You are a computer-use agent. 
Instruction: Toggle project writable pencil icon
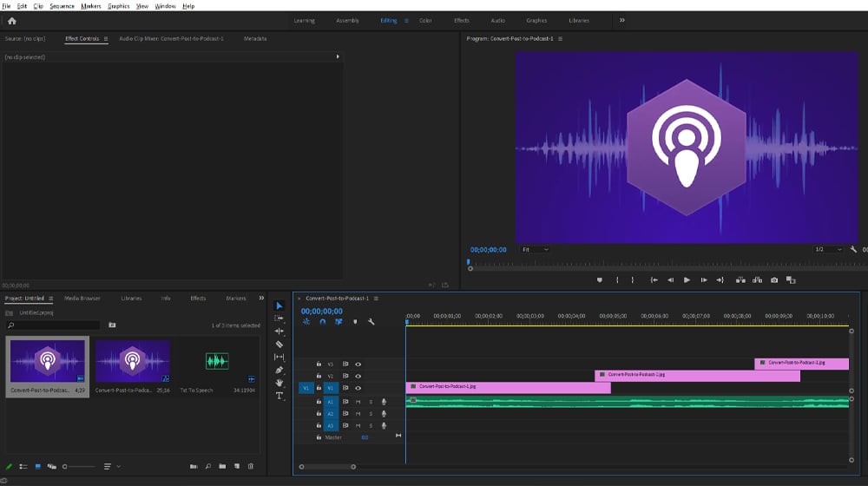[9, 467]
